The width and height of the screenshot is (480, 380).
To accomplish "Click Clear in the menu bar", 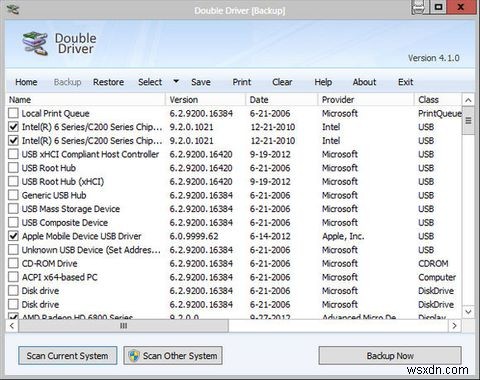I will point(282,82).
